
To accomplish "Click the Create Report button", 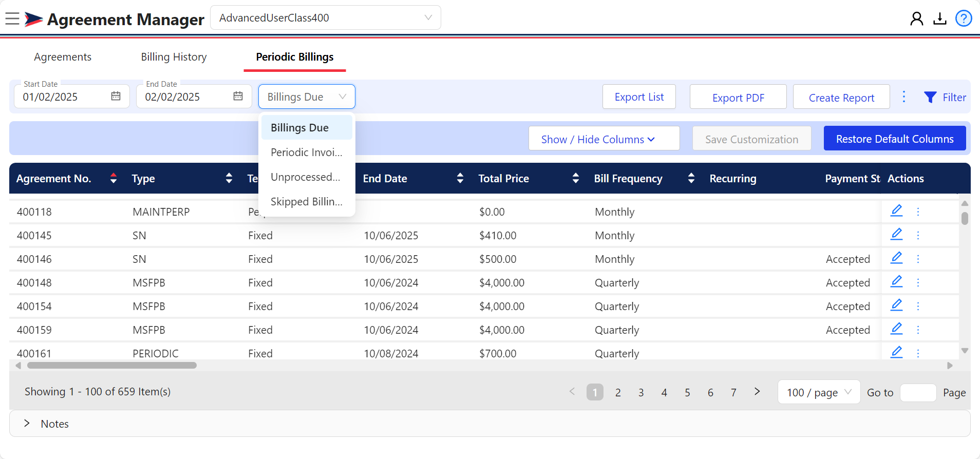I will point(841,97).
